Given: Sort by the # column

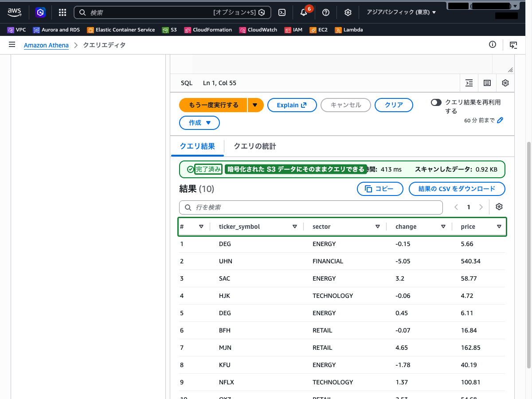Looking at the screenshot, I should tap(201, 227).
